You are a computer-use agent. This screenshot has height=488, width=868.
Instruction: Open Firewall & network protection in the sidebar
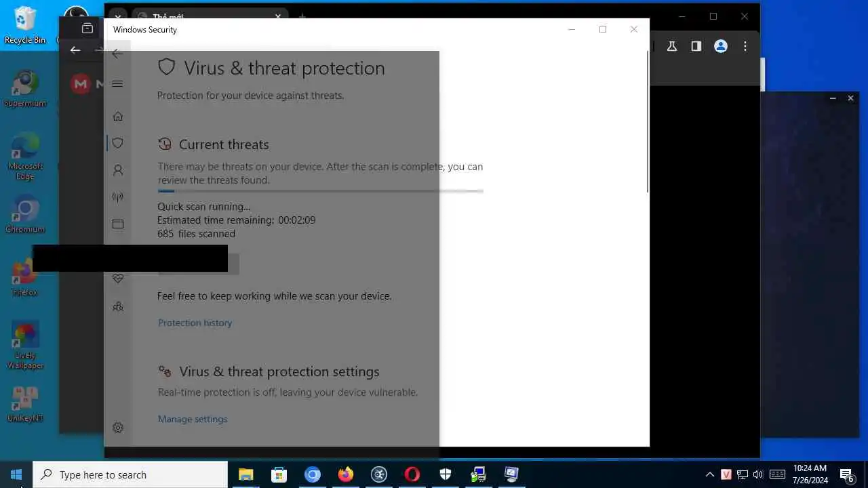(118, 197)
